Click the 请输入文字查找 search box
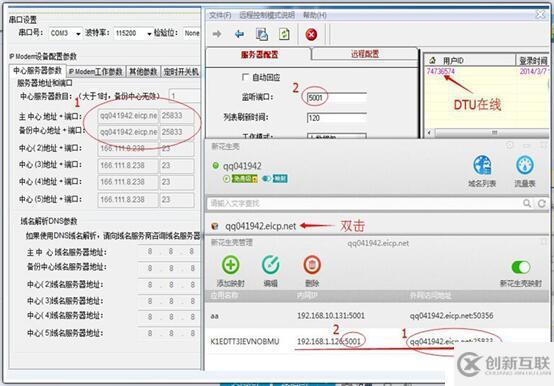The image size is (554, 386). [364, 203]
